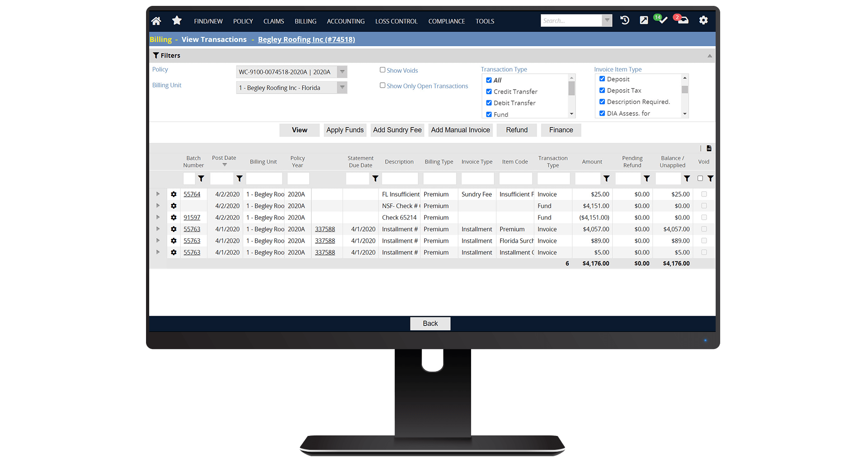Click Add Sundry Fee button
The image size is (868, 463).
tap(397, 130)
